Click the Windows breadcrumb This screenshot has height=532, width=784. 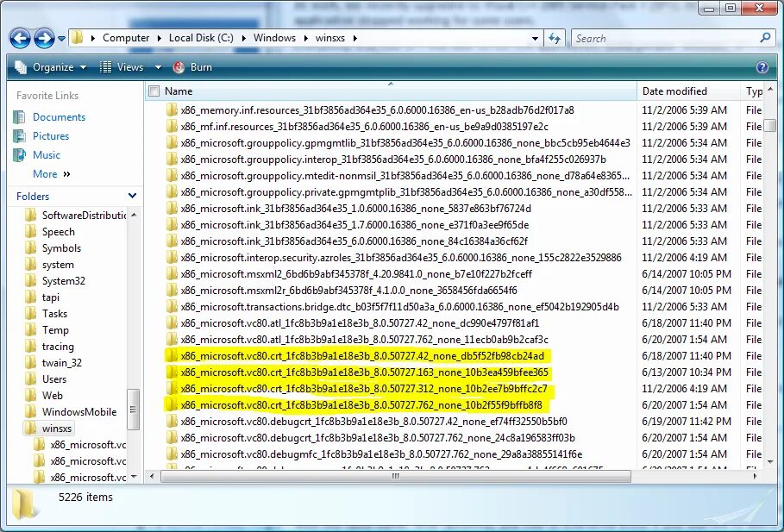tap(274, 38)
